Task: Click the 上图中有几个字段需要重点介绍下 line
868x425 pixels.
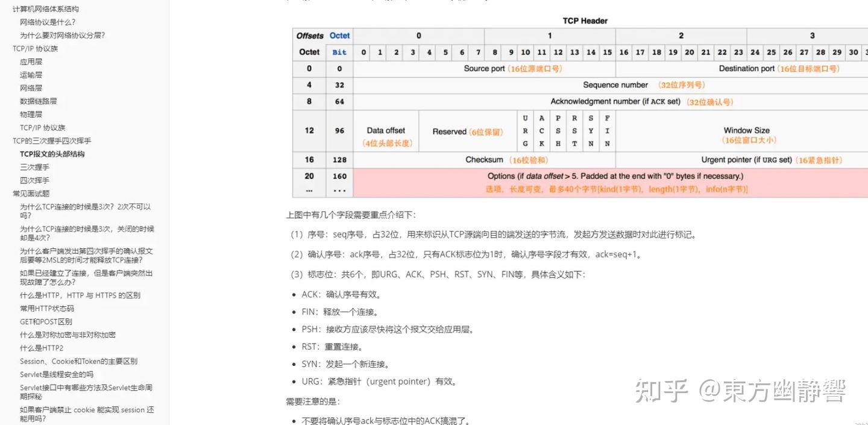Action: (351, 215)
